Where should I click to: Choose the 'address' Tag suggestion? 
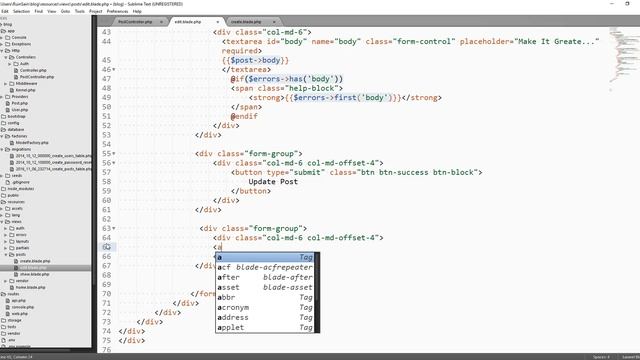tap(265, 317)
